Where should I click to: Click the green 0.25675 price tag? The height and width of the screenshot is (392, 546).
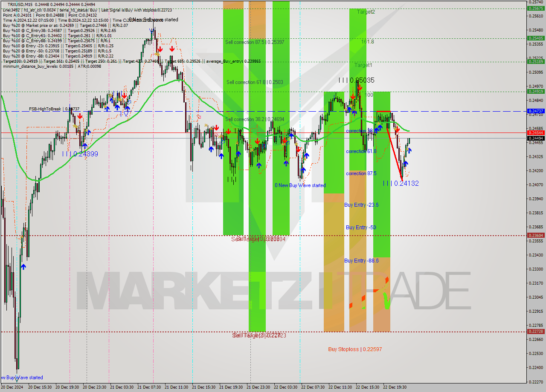pyautogui.click(x=536, y=8)
